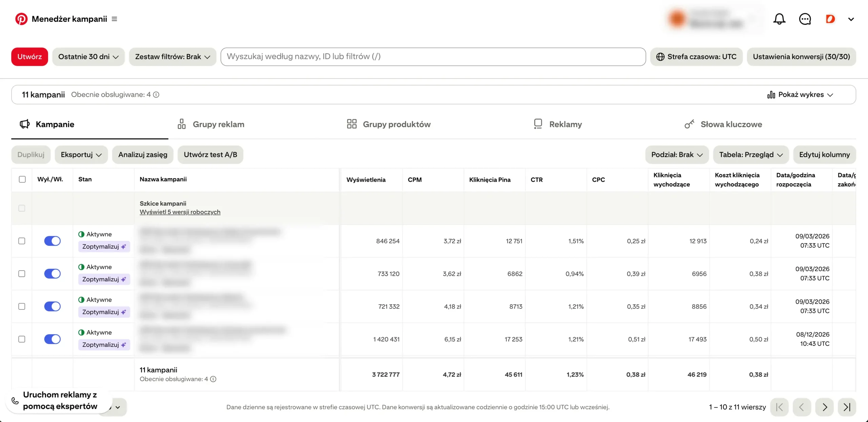Click info icon in the totals row

[x=213, y=379]
